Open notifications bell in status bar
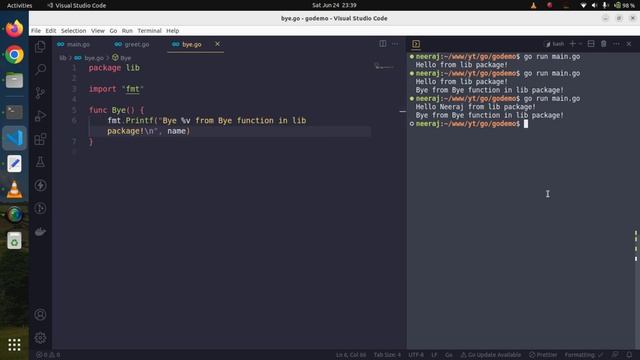 pyautogui.click(x=629, y=355)
